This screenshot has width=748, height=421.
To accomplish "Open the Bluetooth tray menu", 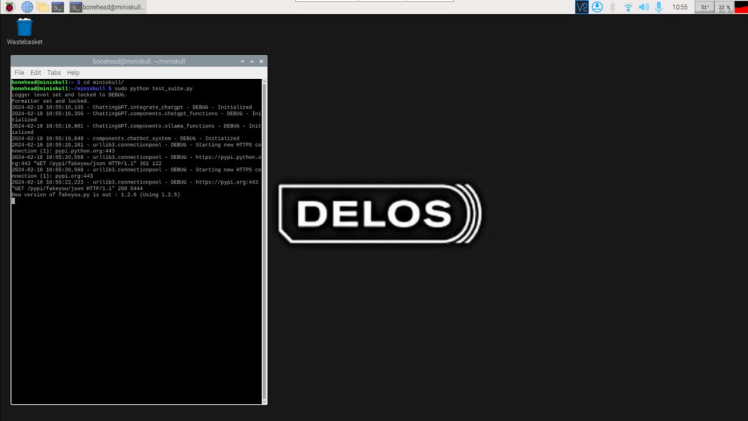I will click(x=613, y=7).
